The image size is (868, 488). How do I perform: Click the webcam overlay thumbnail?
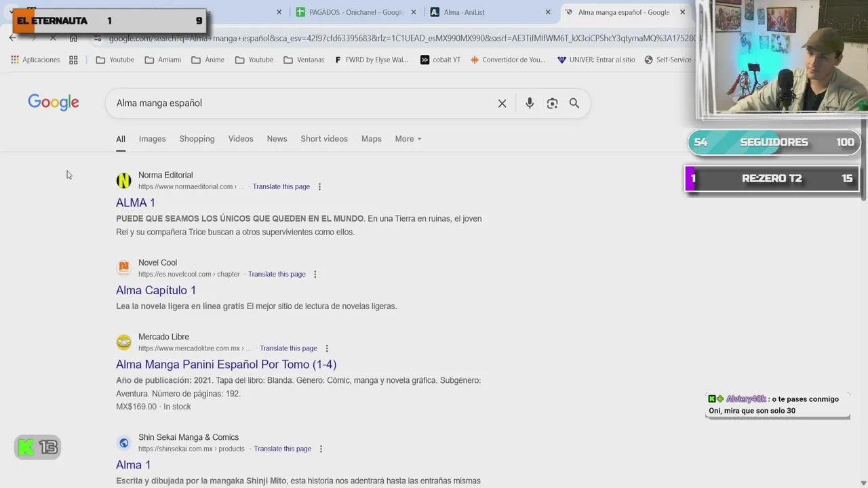coord(782,59)
